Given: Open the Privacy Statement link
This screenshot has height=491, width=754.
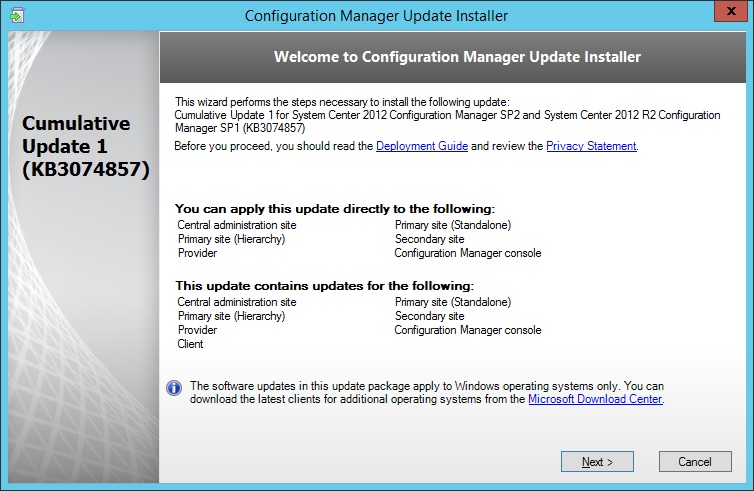Looking at the screenshot, I should [x=590, y=146].
